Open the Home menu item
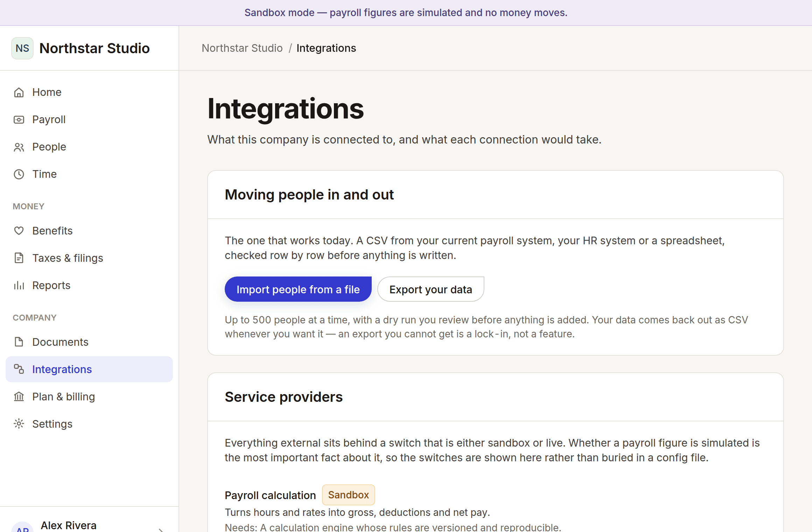 (x=89, y=92)
